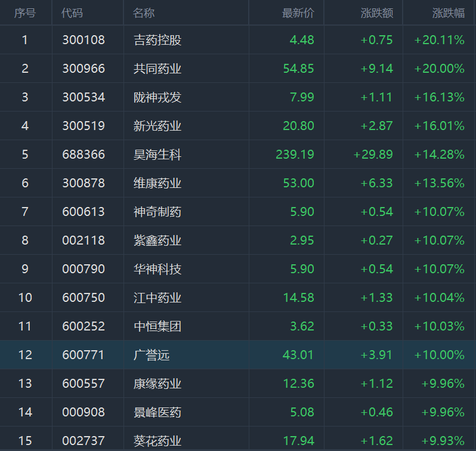Select stock code 300108
Image resolution: width=476 pixels, height=451 pixels.
[x=84, y=40]
